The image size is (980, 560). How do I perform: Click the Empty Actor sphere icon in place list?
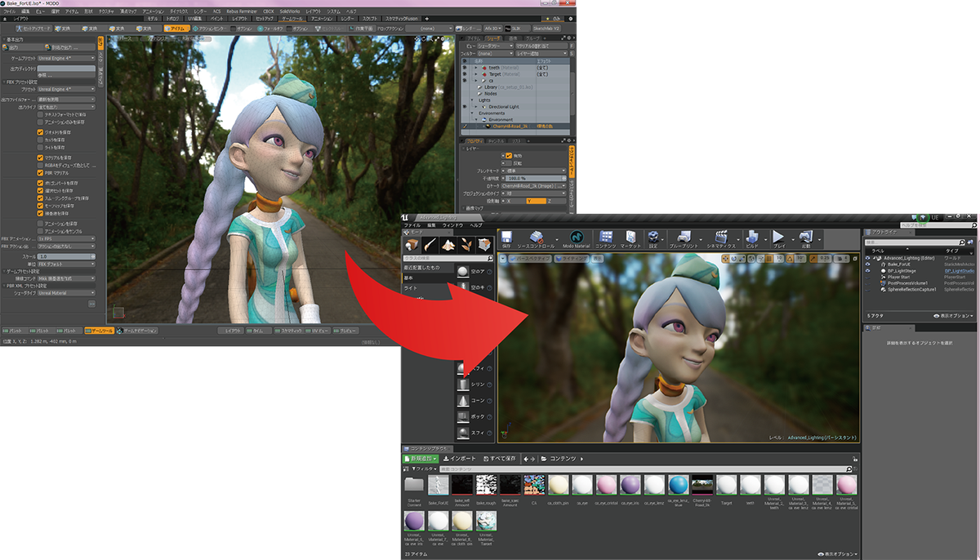click(463, 272)
